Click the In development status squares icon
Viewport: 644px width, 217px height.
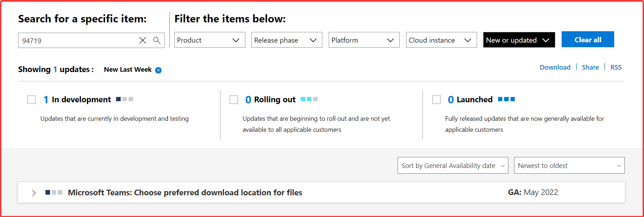(x=125, y=99)
